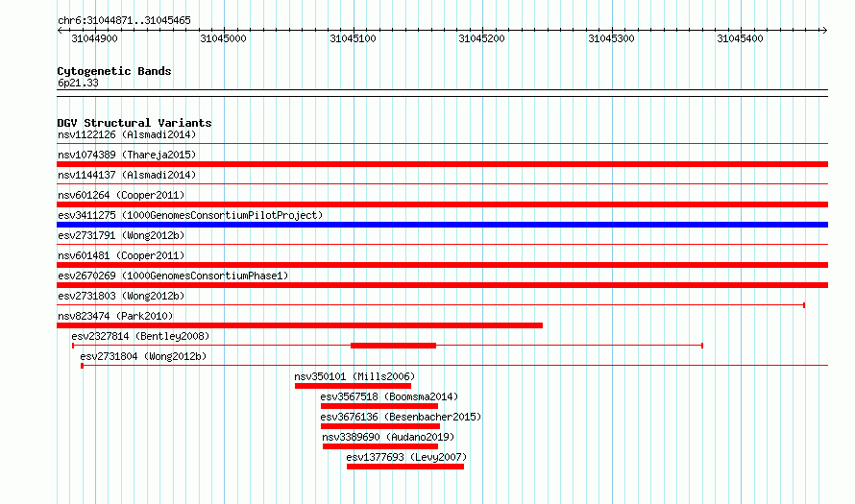
Task: Open esv3411275 (1000GenomesConsortiumPilotProject) label
Action: tap(190, 215)
